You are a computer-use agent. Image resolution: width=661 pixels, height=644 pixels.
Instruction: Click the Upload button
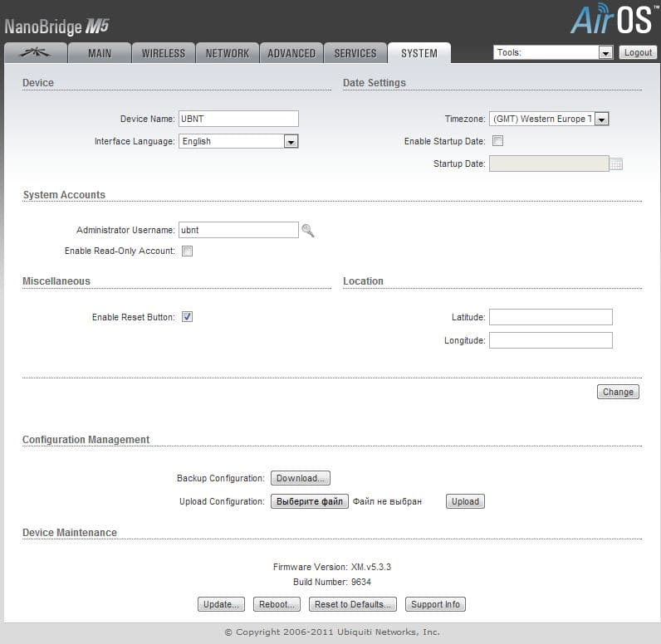465,501
